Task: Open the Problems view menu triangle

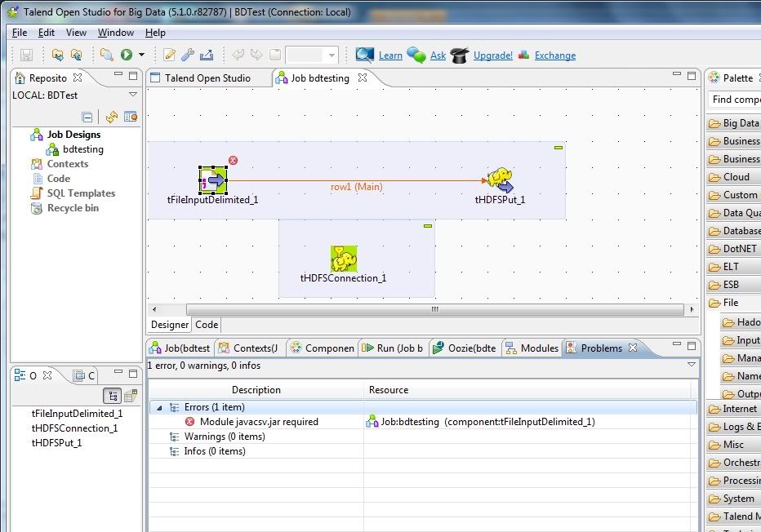Action: point(692,364)
